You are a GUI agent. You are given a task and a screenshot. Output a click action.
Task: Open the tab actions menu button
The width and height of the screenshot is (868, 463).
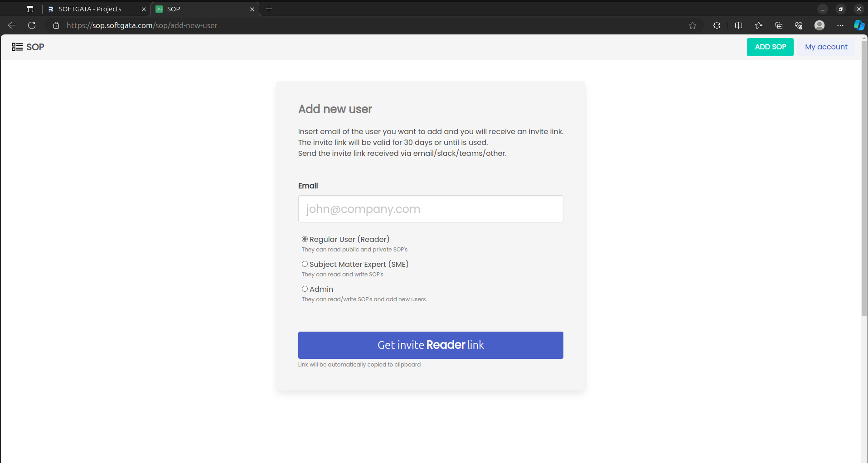pyautogui.click(x=30, y=9)
